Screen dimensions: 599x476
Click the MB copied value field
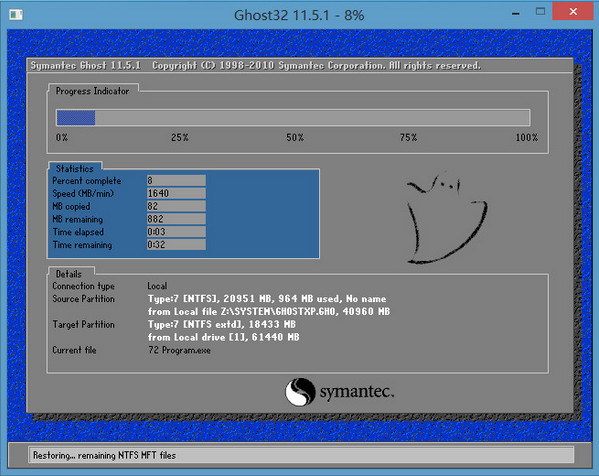pos(176,206)
